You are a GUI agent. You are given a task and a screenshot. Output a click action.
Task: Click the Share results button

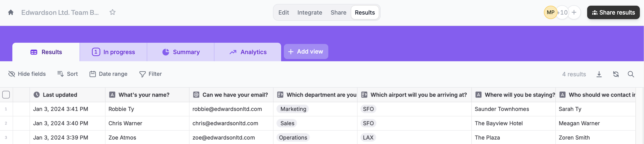coord(613,12)
